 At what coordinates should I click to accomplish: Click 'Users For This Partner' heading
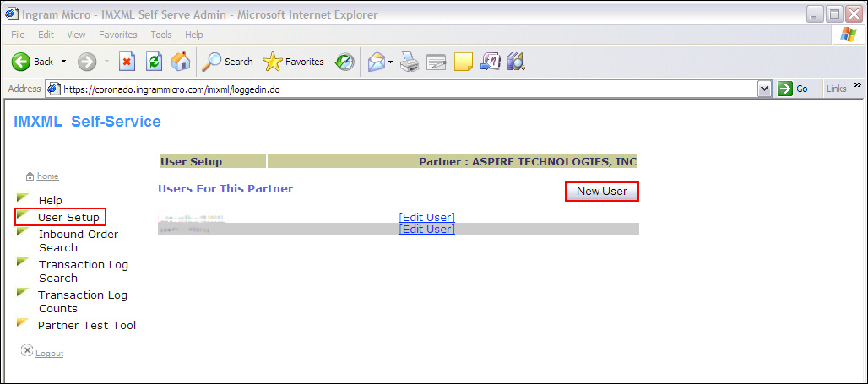[x=225, y=189]
